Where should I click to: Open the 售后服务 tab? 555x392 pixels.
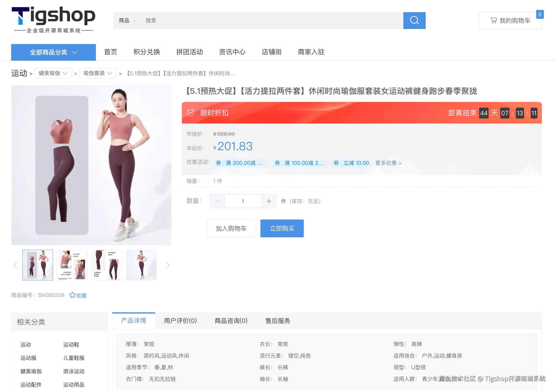tap(277, 321)
